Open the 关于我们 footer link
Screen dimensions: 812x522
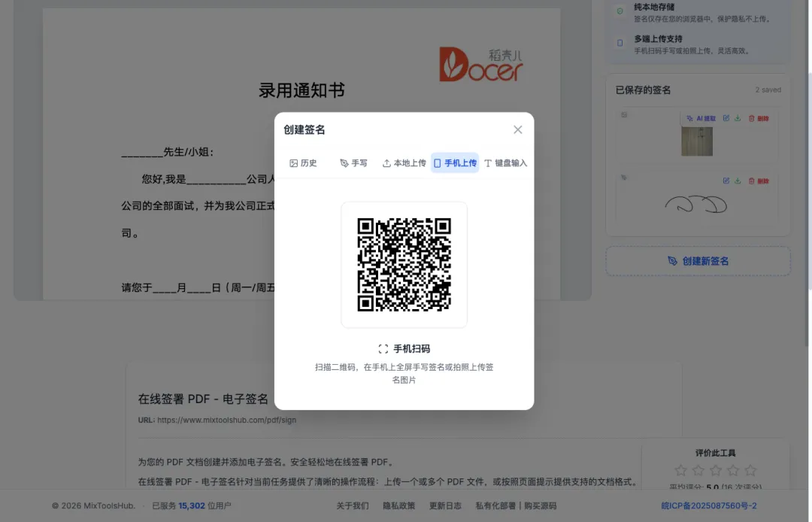[353, 505]
